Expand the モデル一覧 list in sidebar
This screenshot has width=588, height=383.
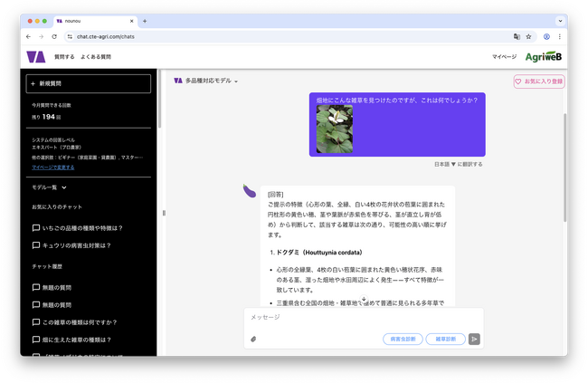click(49, 187)
